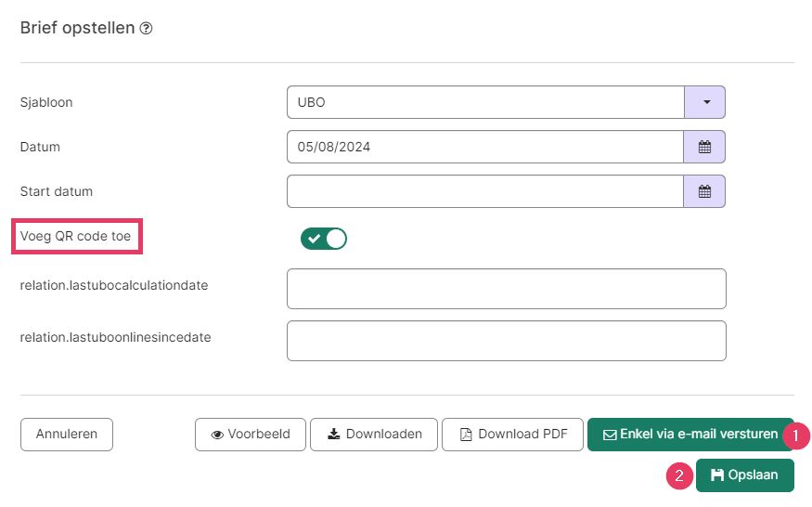
Task: Click the eye icon on Voorbeeld
Action: [217, 435]
